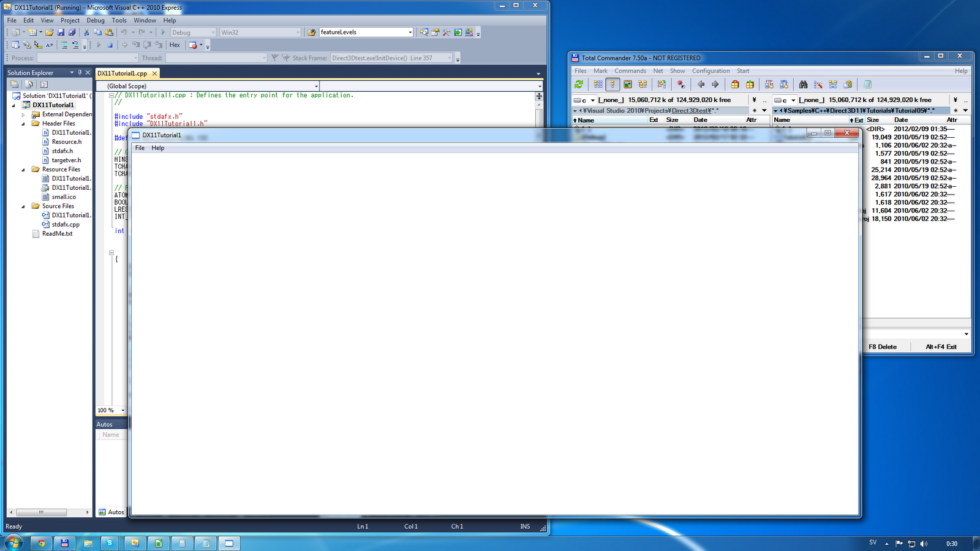Click the F8 Delete button
Image resolution: width=980 pixels, height=551 pixels.
[x=883, y=346]
